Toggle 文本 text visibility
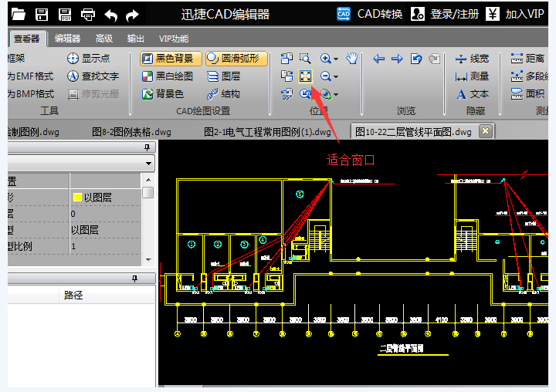The image size is (556, 392). click(x=472, y=94)
